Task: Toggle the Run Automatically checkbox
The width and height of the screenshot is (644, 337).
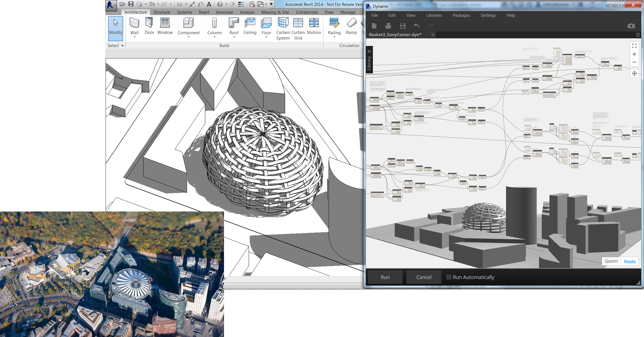Action: (x=449, y=277)
